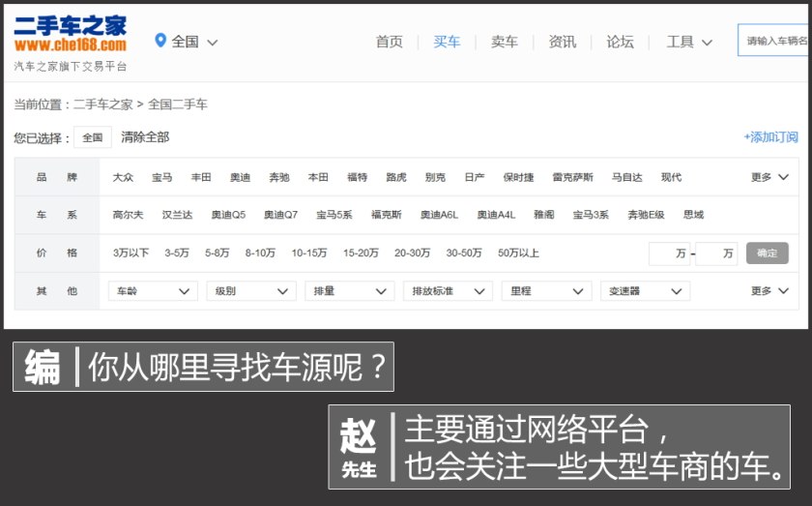
Task: Open the 里程 dropdown
Action: (546, 291)
